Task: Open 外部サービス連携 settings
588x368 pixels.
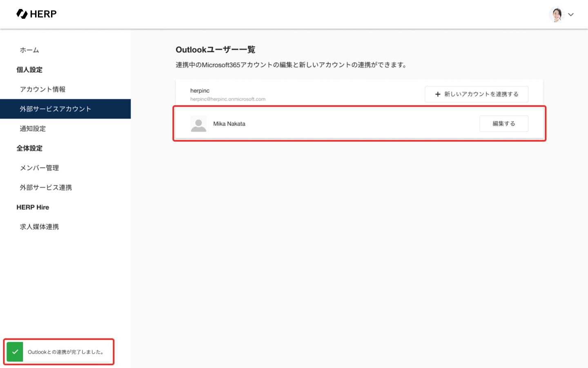Action: click(x=46, y=187)
